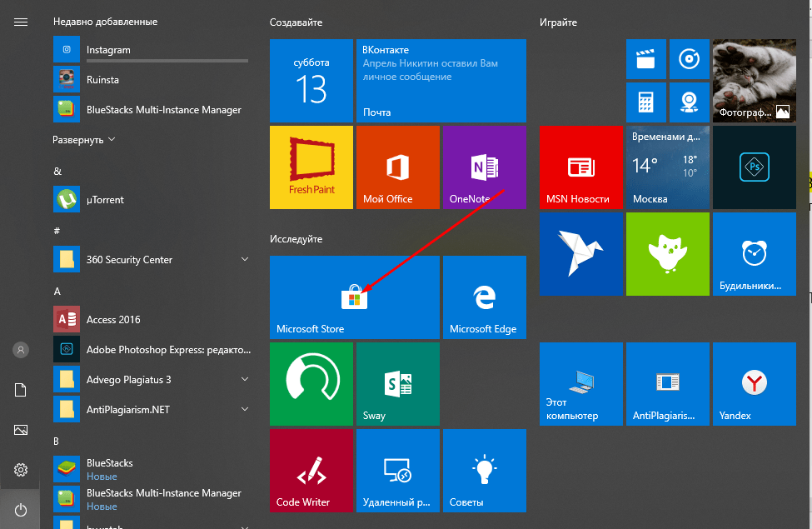The image size is (812, 529).
Task: Launch the Microsoft Edge tile
Action: (484, 297)
